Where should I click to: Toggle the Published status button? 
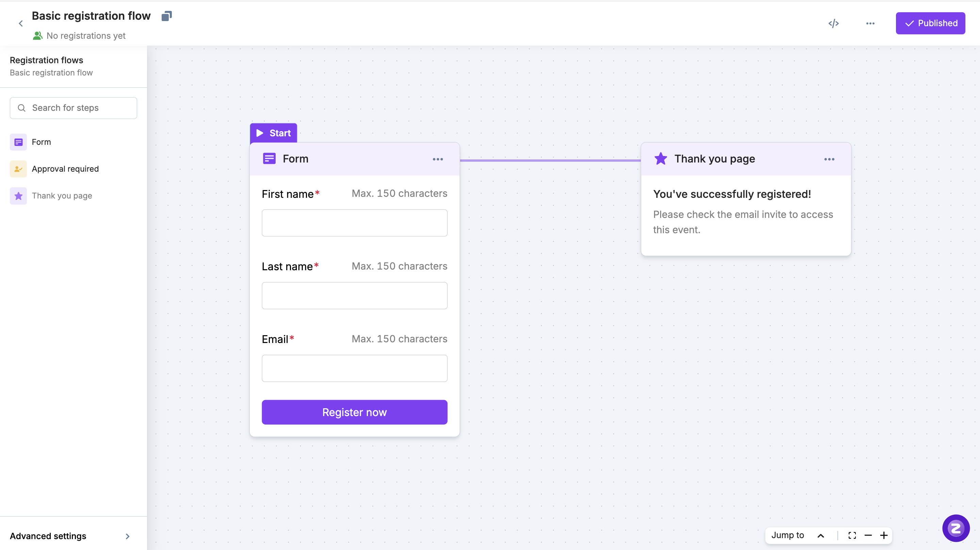click(x=930, y=23)
